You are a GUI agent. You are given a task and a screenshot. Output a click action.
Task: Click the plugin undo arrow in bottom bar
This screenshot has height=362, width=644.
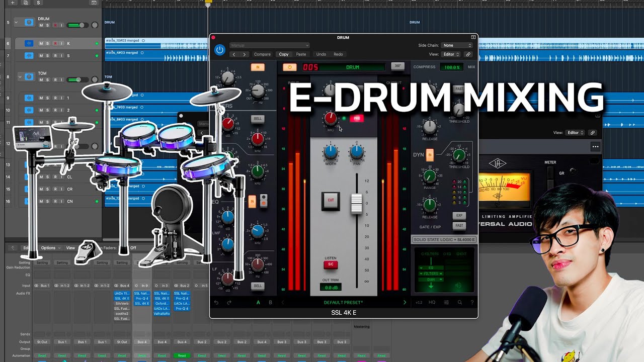coord(216,302)
